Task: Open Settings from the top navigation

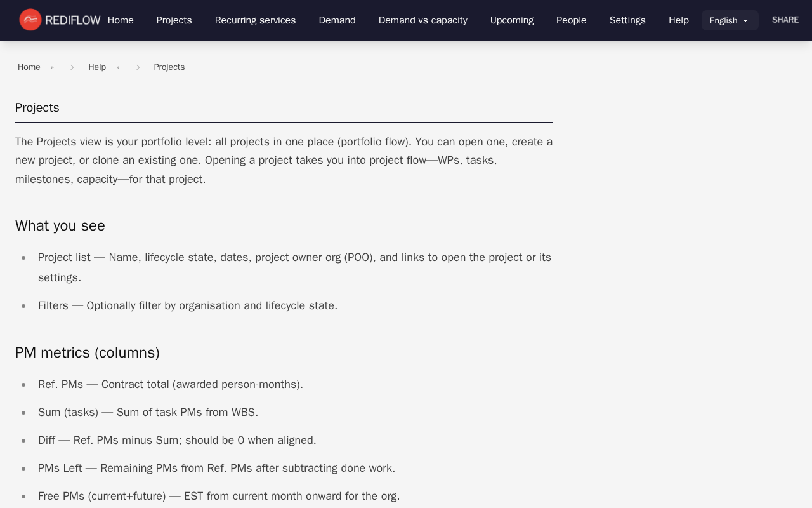Action: pos(627,20)
